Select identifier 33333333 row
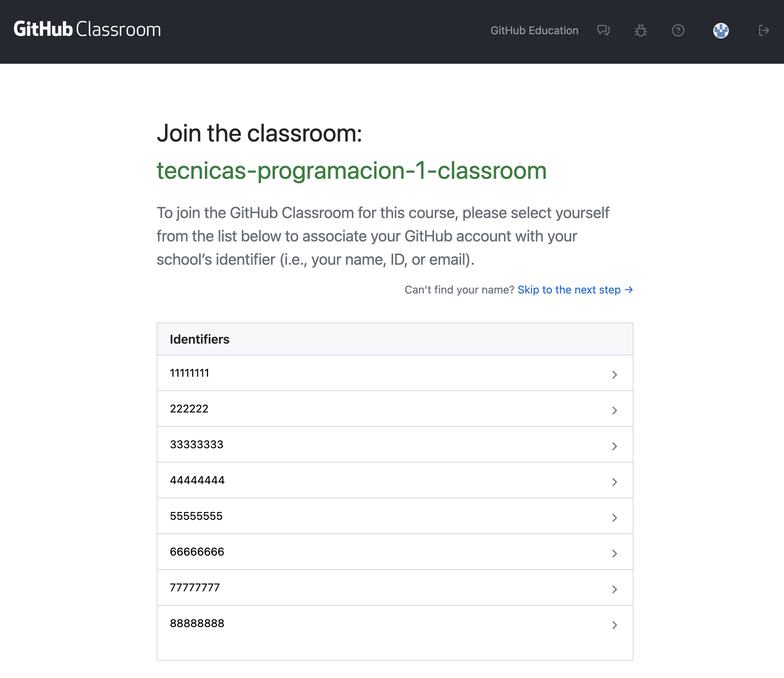The width and height of the screenshot is (784, 678). click(196, 444)
